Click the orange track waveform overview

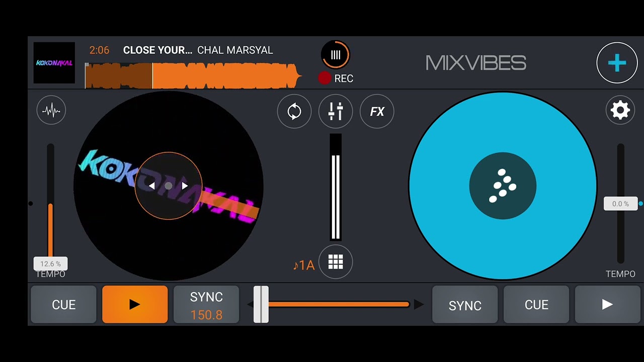coord(193,76)
